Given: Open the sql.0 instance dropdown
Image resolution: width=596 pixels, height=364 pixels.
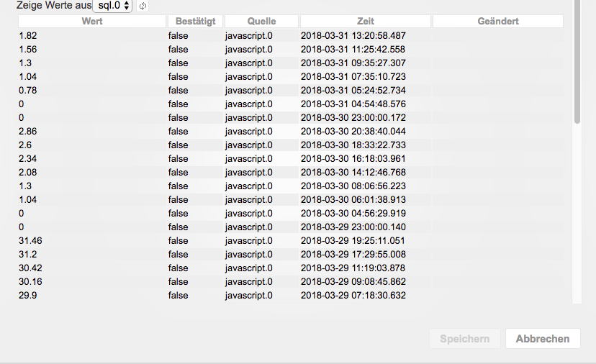Looking at the screenshot, I should tap(113, 6).
